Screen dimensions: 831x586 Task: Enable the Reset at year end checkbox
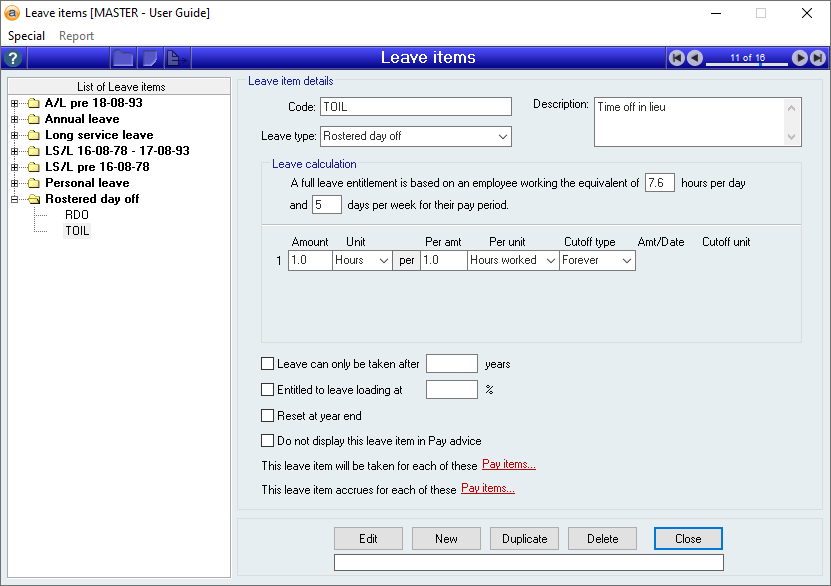[x=267, y=416]
